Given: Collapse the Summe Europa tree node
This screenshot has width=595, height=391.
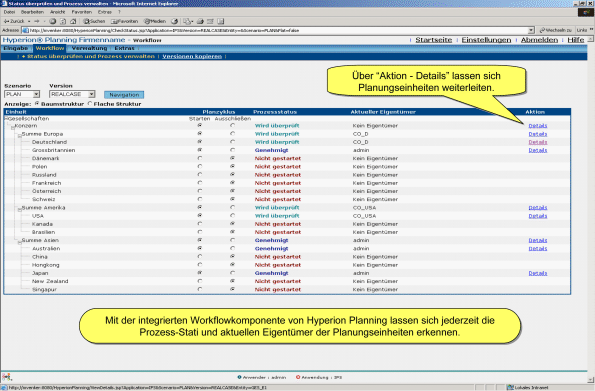Looking at the screenshot, I should coord(20,136).
